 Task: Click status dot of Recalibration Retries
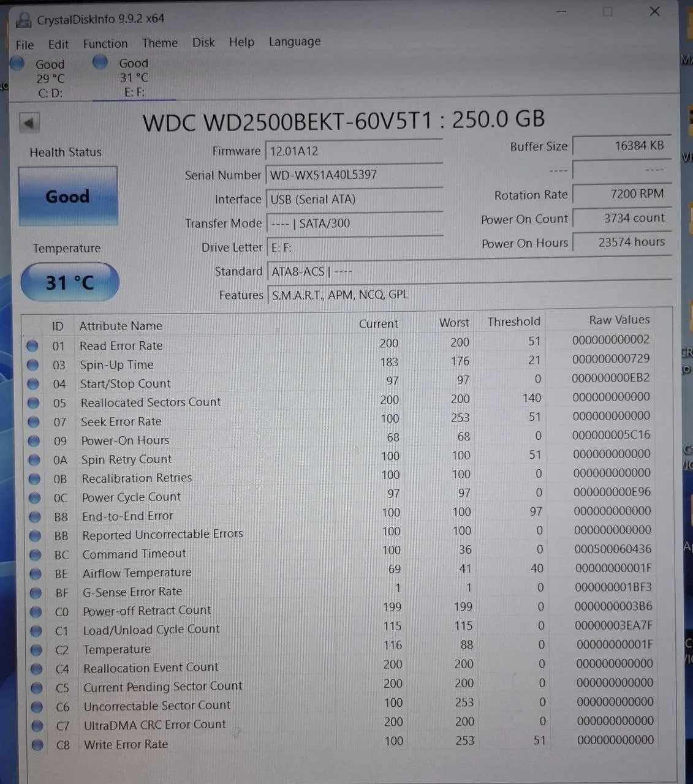(x=35, y=479)
